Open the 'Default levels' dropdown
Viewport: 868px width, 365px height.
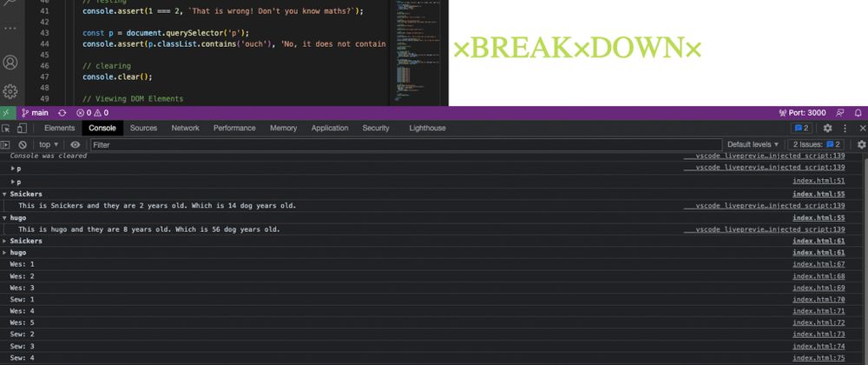click(753, 144)
